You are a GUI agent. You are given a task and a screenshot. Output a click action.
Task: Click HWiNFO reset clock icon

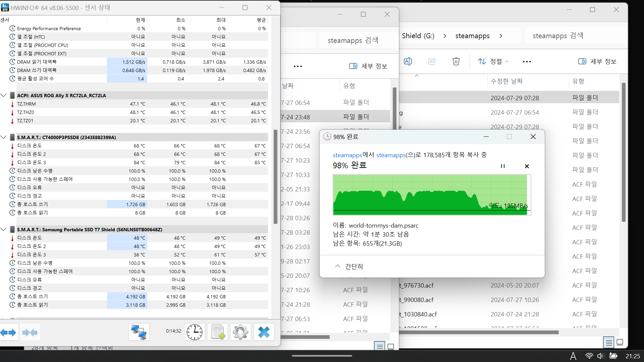coord(195,332)
